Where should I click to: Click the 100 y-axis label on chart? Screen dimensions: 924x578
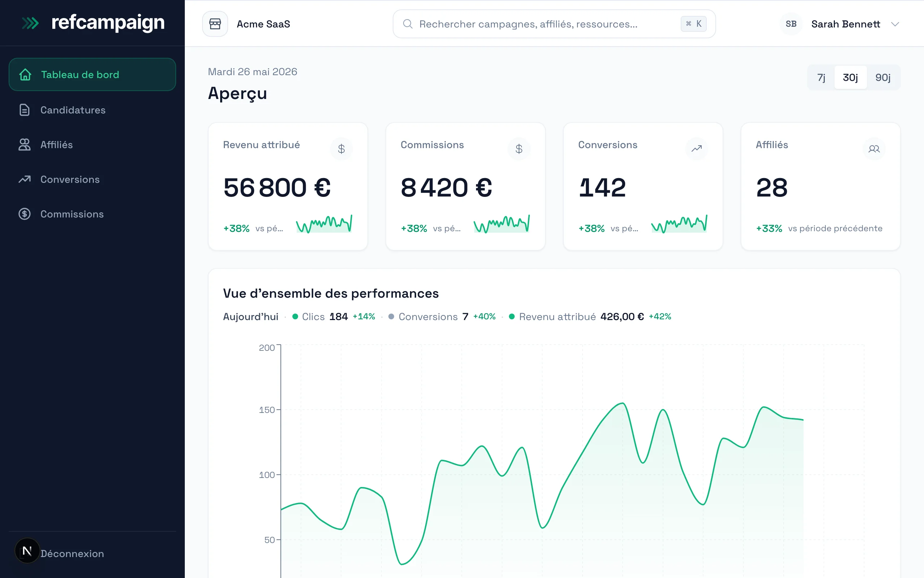point(267,475)
